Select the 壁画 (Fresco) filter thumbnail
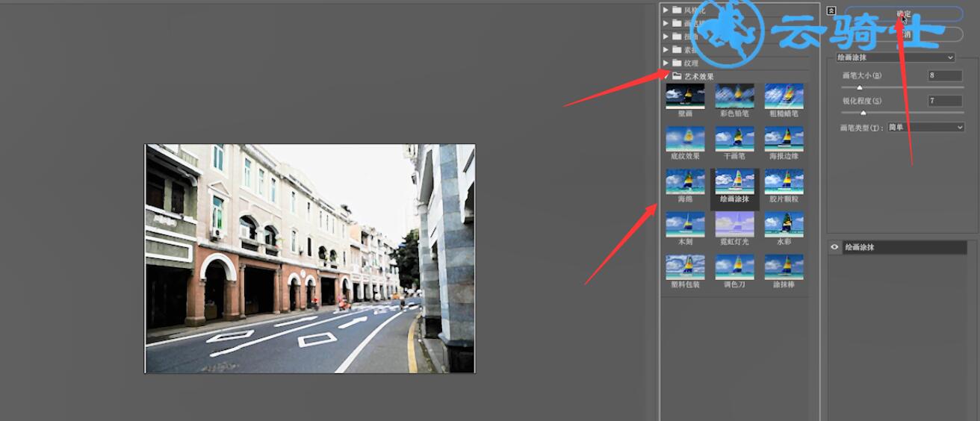 [685, 96]
